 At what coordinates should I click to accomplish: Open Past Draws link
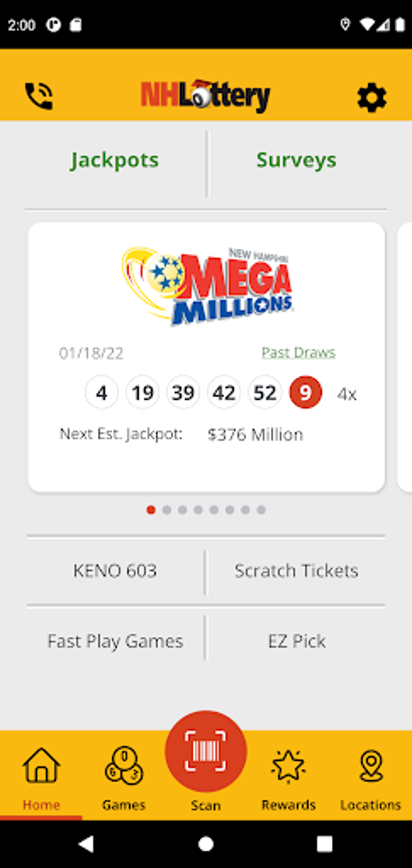coord(298,353)
